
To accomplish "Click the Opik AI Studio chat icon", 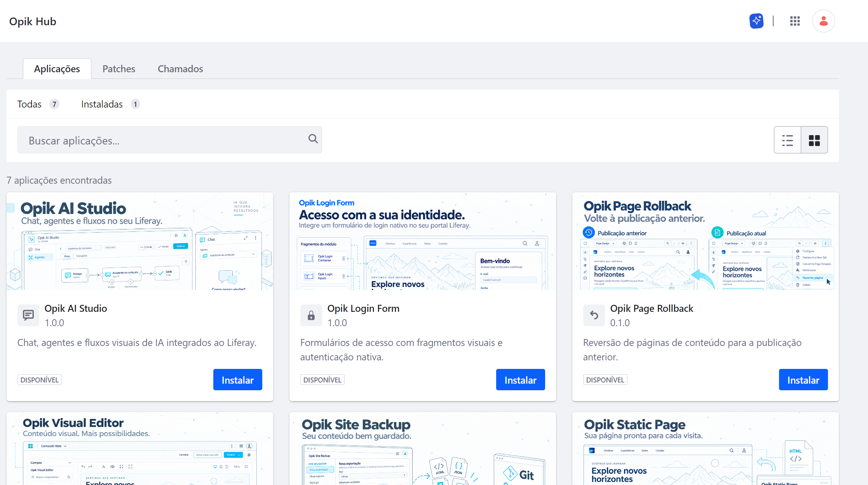I will pyautogui.click(x=28, y=315).
